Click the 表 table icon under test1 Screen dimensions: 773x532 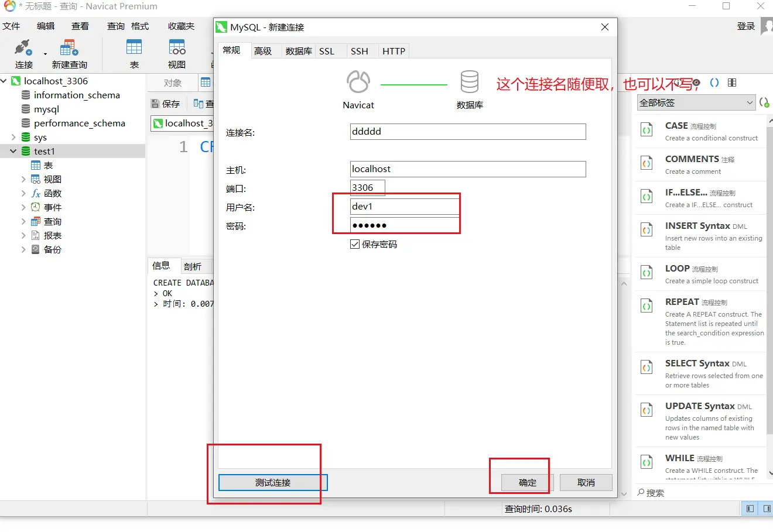[36, 165]
